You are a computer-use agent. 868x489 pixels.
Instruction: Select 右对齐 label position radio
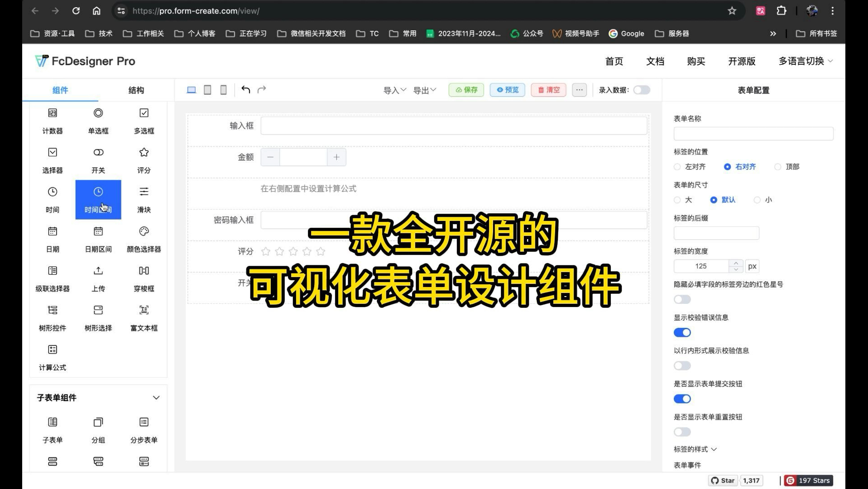(740, 167)
